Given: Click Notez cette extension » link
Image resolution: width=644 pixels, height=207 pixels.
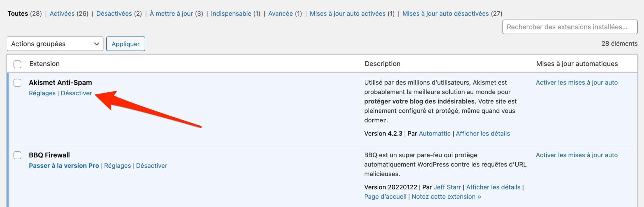Looking at the screenshot, I should (x=446, y=197).
